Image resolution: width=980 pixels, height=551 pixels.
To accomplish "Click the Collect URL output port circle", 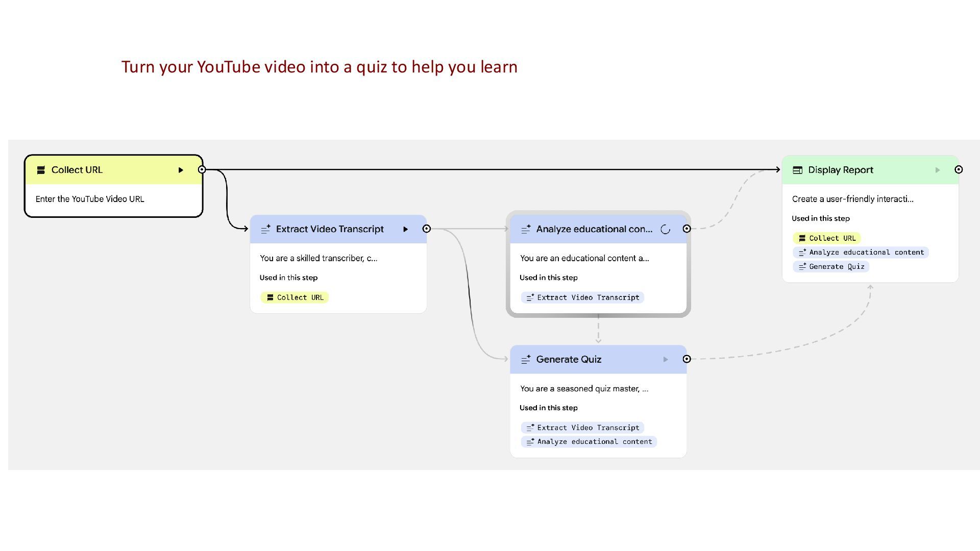I will [x=202, y=169].
